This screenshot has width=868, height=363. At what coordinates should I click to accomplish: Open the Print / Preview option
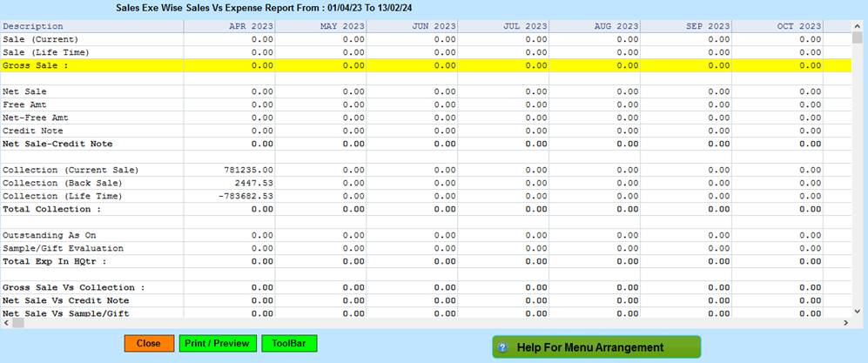point(219,344)
